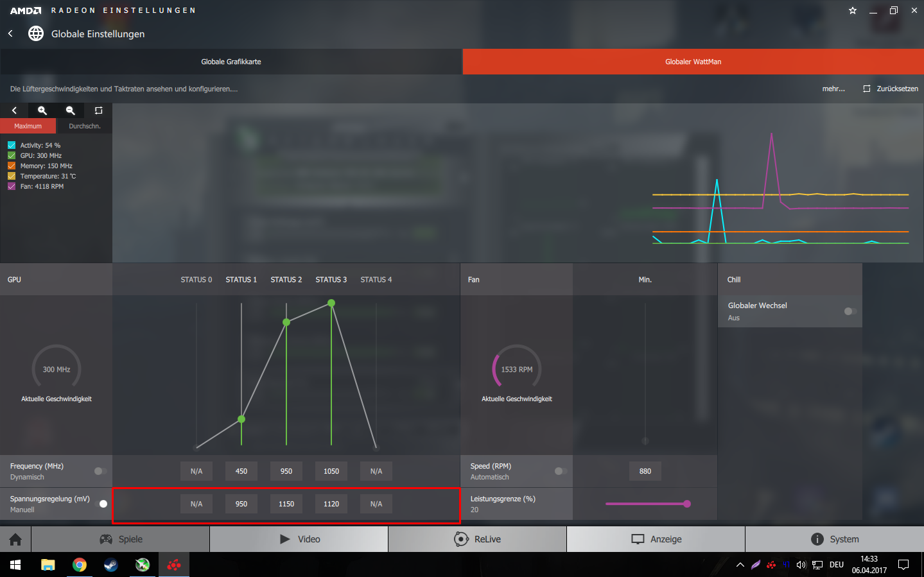Click the Leistungsgrenze slider handle
Viewport: 924px width, 577px height.
[687, 504]
